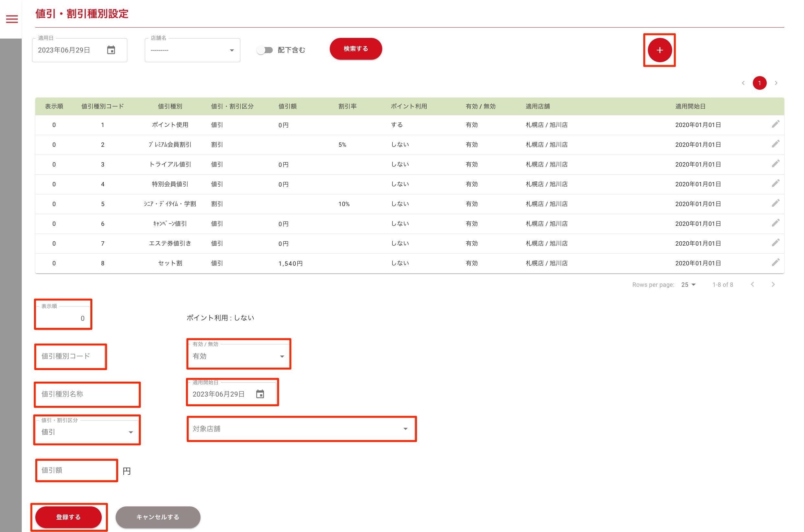Open calendar picker for 適用日 field

coord(111,50)
